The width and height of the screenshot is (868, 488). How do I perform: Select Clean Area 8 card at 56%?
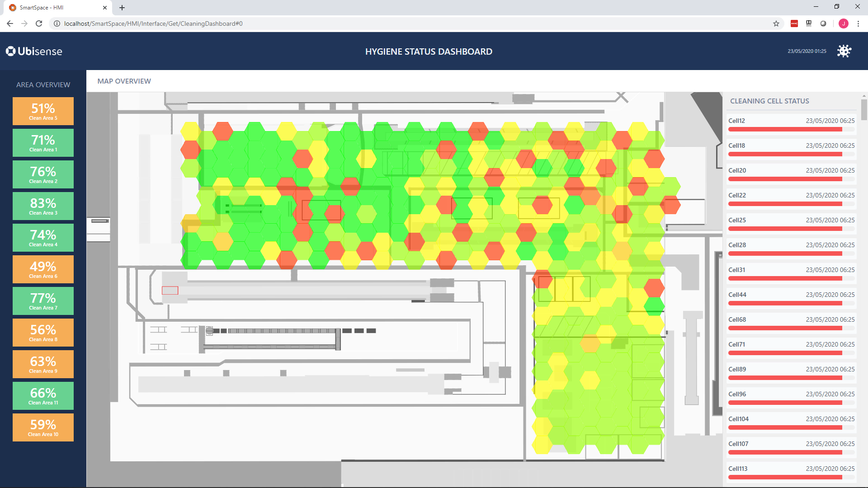pos(43,333)
